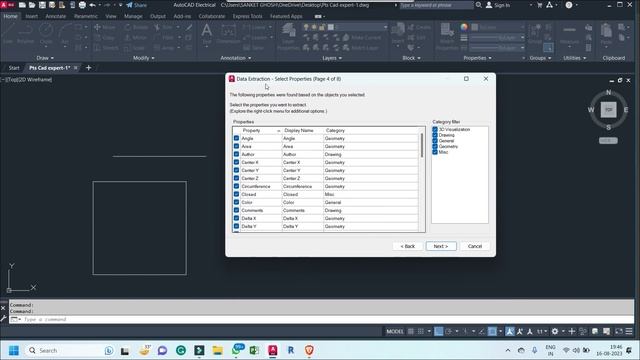Viewport: 640px width, 360px height.
Task: Click the Undo arrow in quick access toolbar
Action: 93,5
